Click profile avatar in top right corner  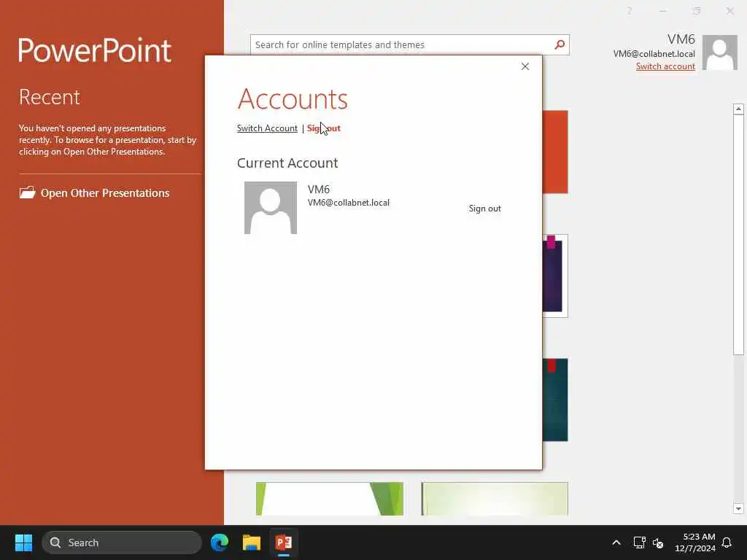[720, 52]
